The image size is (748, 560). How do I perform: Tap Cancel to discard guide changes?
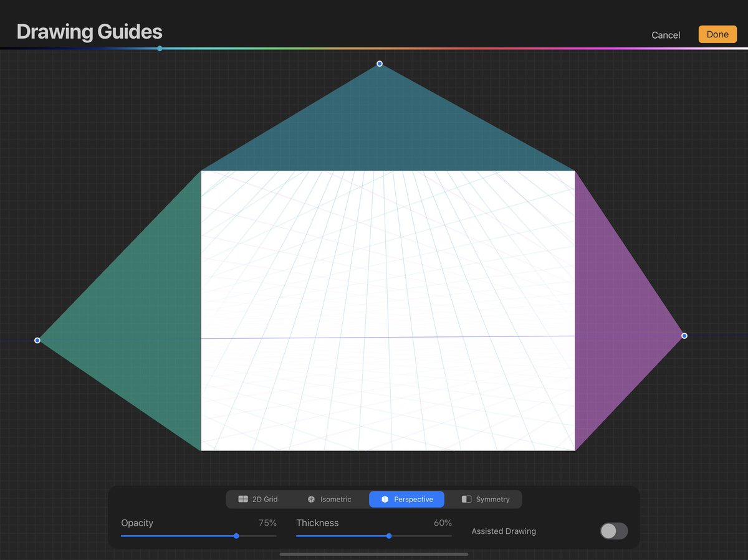(x=666, y=35)
